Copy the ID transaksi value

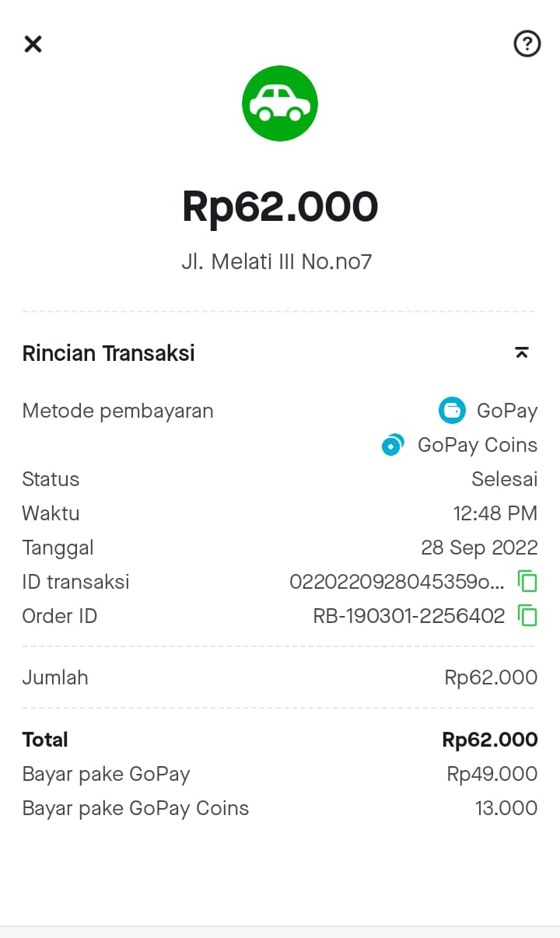coord(527,582)
